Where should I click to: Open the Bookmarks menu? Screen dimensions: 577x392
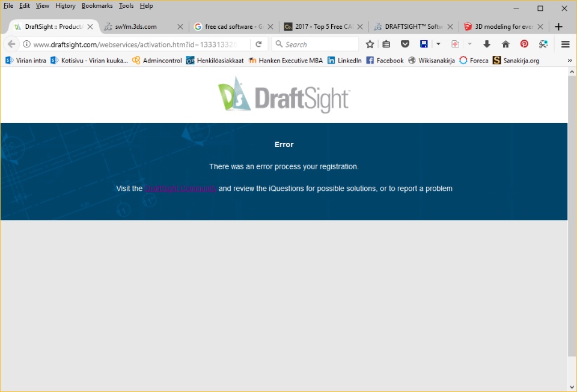pyautogui.click(x=97, y=6)
